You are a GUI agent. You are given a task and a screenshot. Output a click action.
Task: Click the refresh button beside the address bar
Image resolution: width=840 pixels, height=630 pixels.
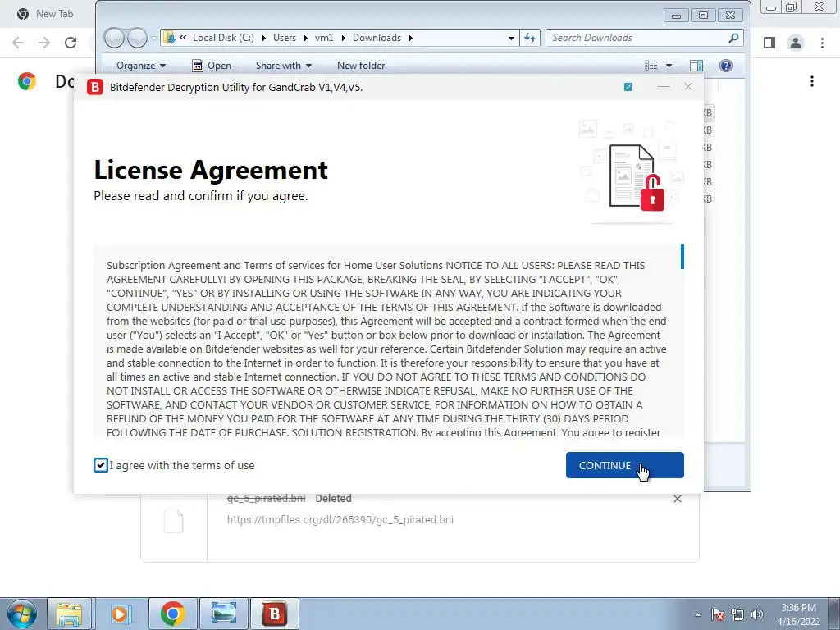530,38
